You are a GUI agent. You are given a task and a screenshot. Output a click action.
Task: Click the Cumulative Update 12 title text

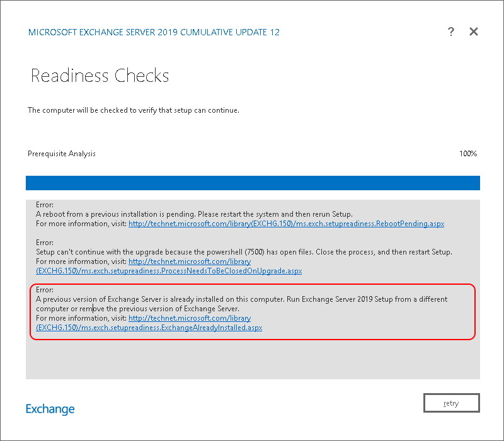154,32
